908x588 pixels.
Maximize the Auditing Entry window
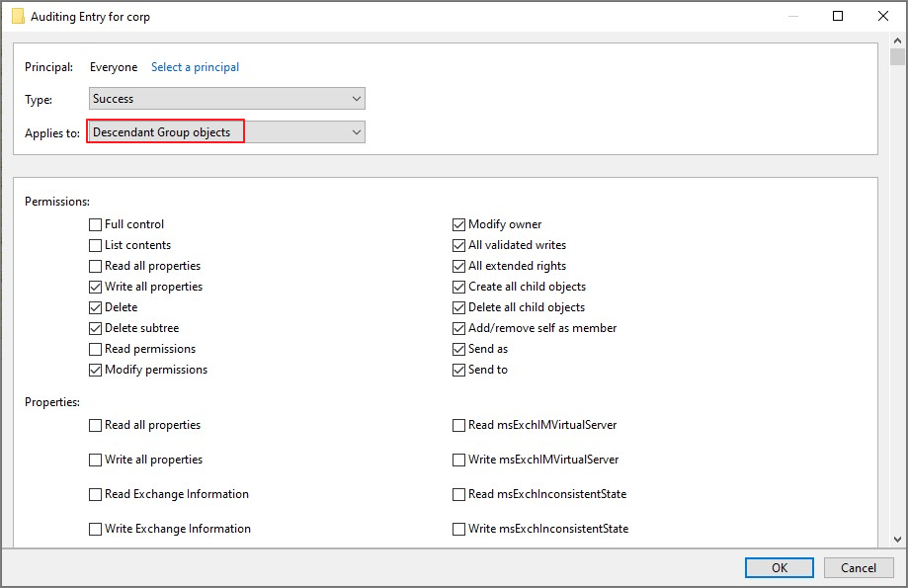pos(837,16)
